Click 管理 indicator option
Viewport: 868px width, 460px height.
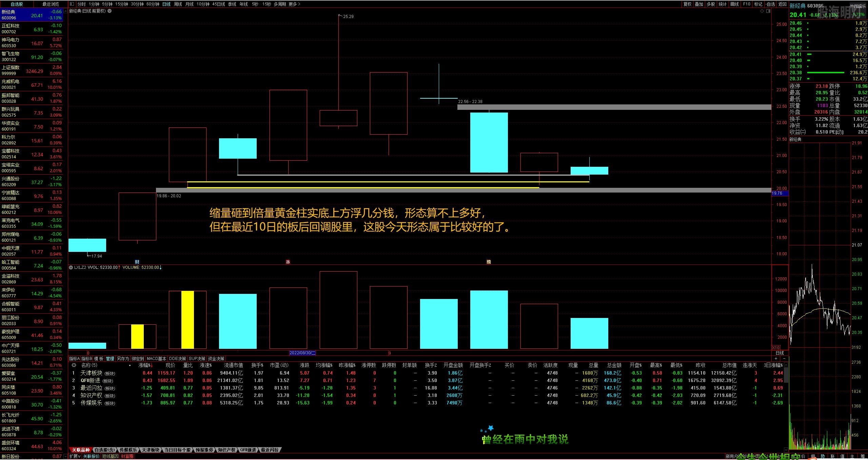click(110, 359)
